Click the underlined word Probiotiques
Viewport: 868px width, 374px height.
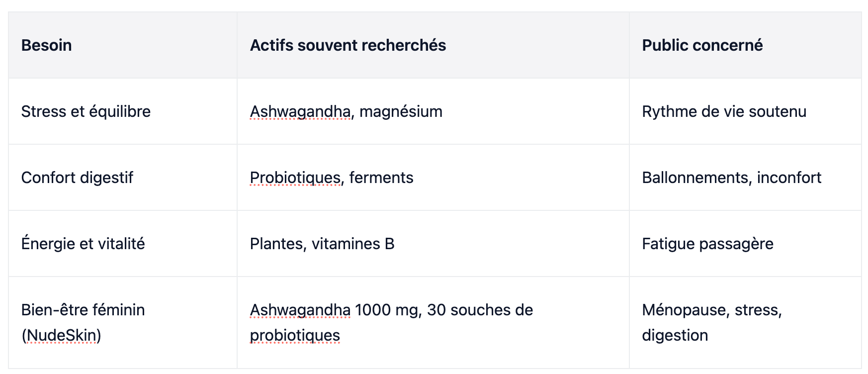pyautogui.click(x=295, y=178)
